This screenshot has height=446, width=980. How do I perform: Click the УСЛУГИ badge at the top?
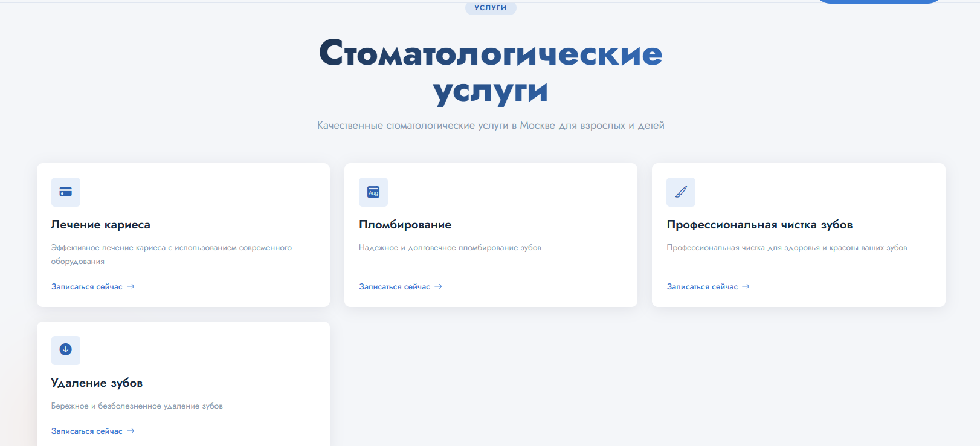point(491,8)
